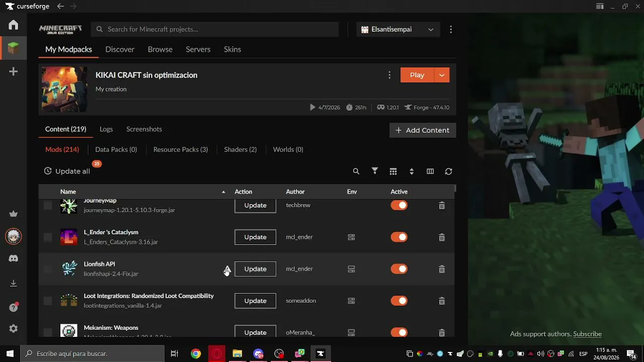The height and width of the screenshot is (362, 644).
Task: Delete the Loot Integrations mod
Action: (442, 301)
